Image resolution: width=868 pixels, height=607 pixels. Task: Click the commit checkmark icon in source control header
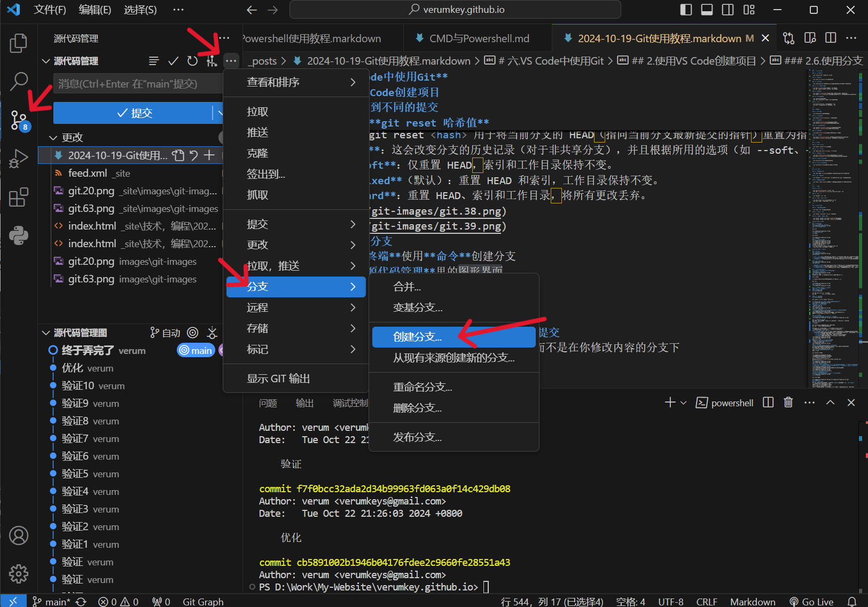pyautogui.click(x=173, y=61)
